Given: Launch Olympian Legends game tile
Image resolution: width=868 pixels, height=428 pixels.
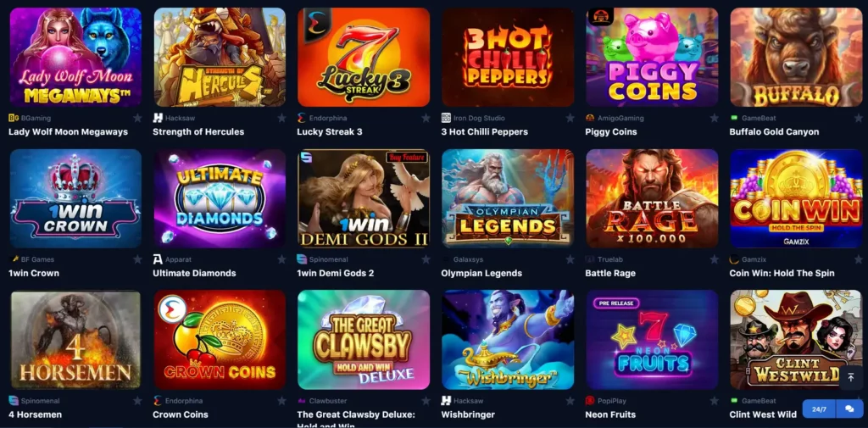Looking at the screenshot, I should [x=508, y=198].
